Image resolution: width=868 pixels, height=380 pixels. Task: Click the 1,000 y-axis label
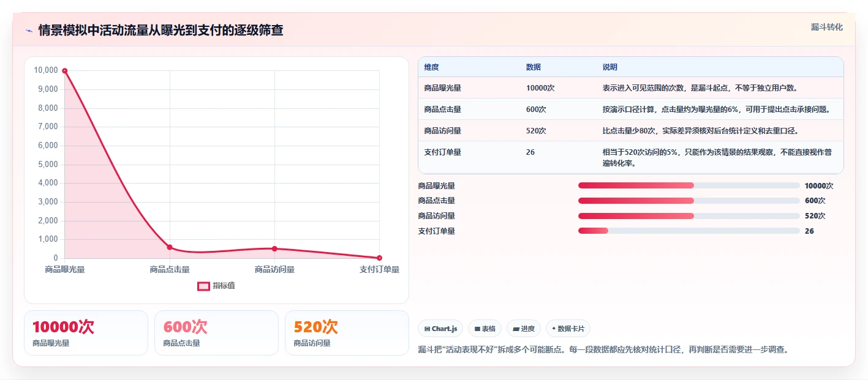pyautogui.click(x=48, y=240)
